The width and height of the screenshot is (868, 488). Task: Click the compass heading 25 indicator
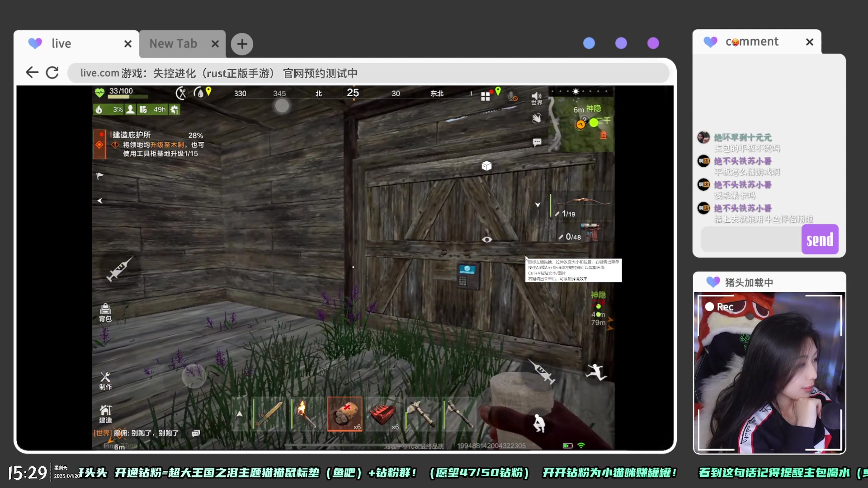353,93
